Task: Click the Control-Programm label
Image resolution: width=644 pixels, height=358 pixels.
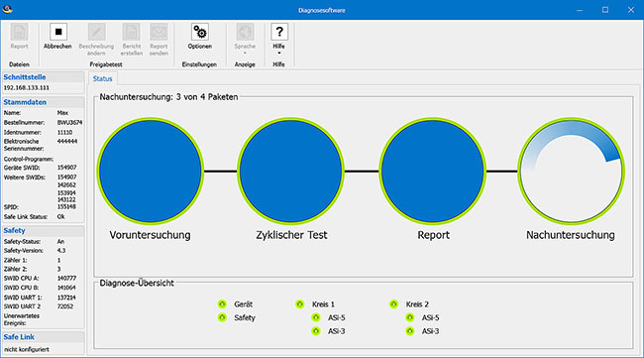Action: coord(29,159)
